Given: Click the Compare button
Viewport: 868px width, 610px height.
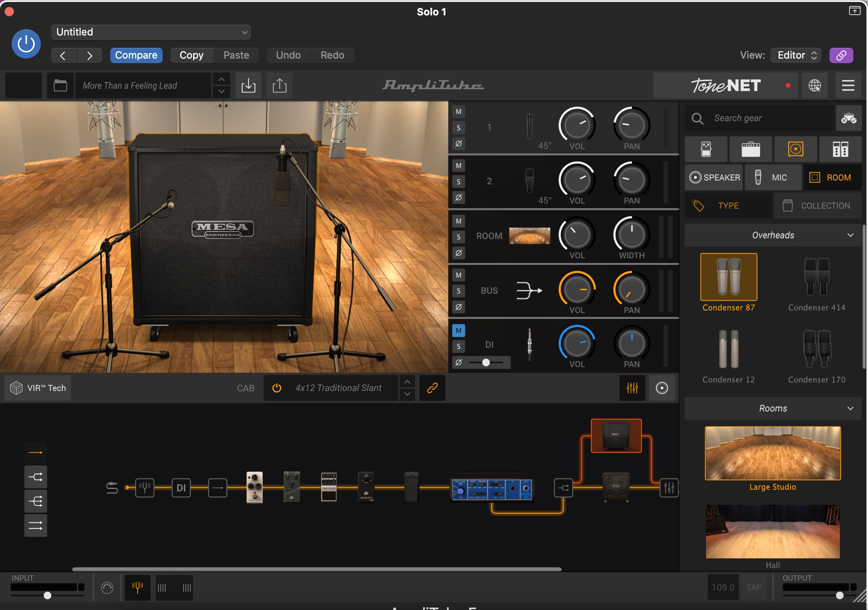Looking at the screenshot, I should pos(136,55).
